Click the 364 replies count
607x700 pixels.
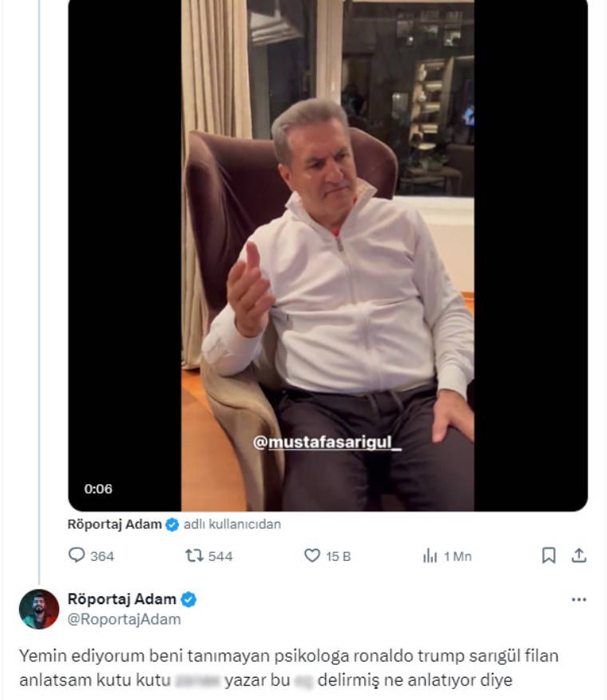point(102,556)
